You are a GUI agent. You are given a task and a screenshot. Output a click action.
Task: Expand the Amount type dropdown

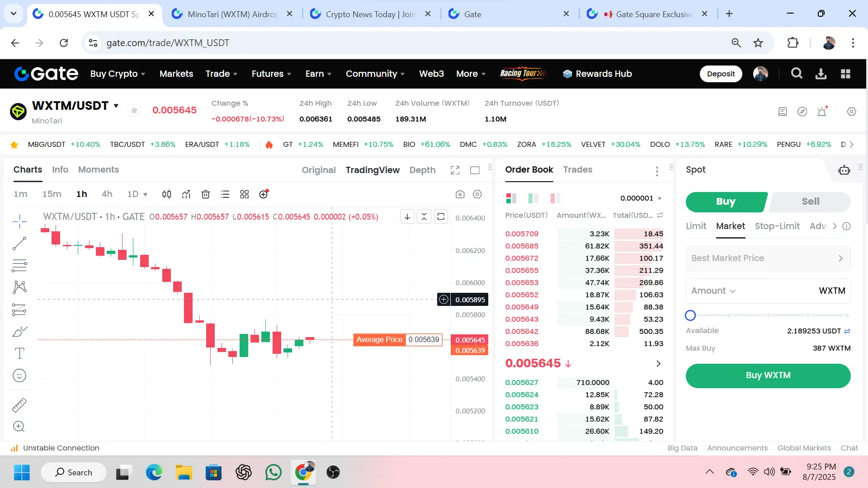point(713,291)
